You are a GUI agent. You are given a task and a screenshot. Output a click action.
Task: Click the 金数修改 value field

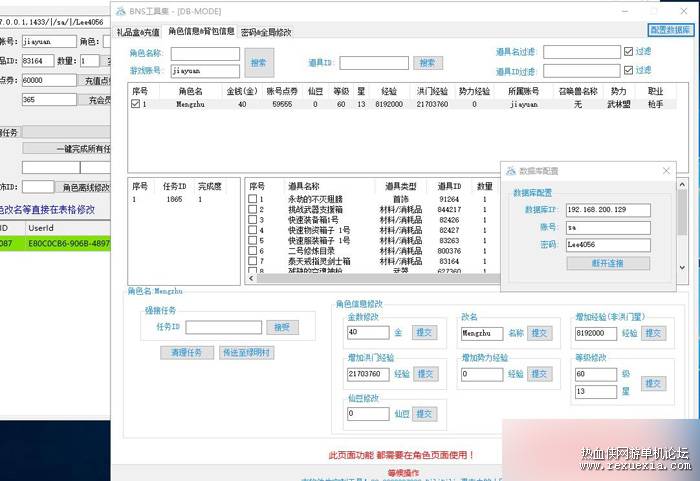coord(368,332)
